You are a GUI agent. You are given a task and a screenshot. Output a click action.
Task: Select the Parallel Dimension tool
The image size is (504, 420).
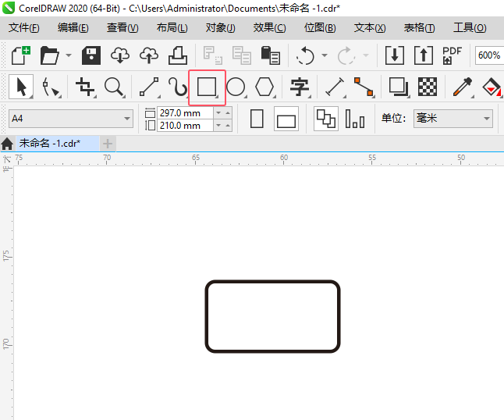tap(335, 87)
